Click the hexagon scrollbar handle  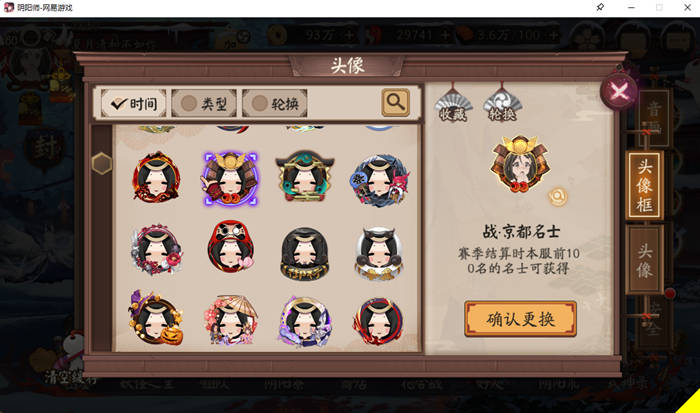point(102,163)
